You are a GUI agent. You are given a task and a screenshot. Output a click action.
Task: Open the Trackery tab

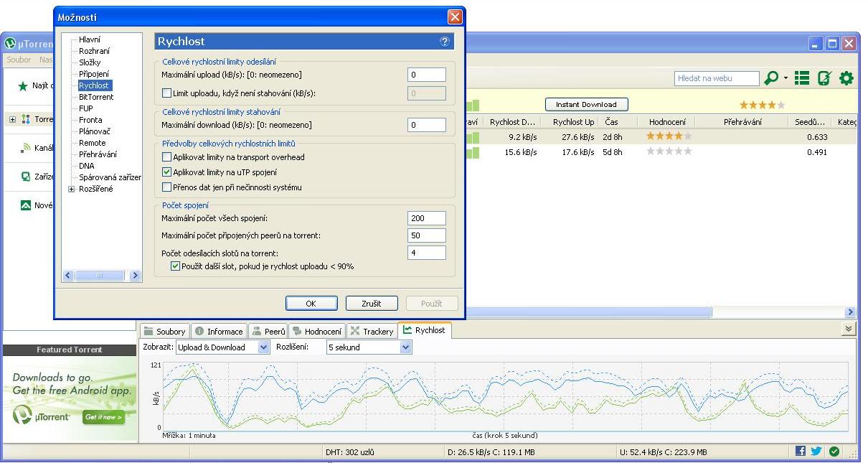tap(372, 331)
